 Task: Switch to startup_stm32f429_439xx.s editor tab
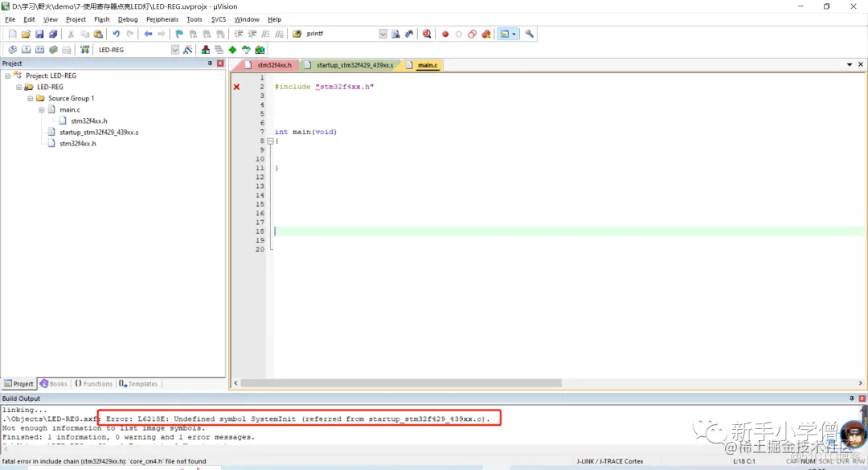pos(350,65)
